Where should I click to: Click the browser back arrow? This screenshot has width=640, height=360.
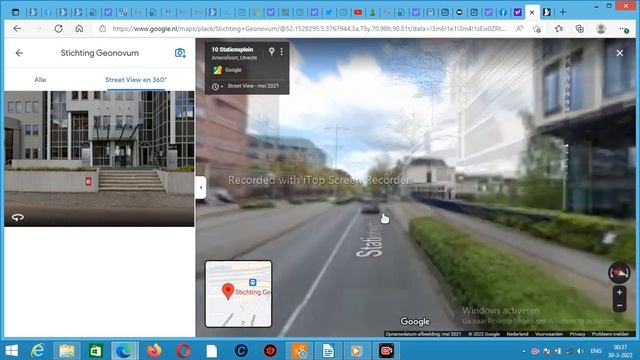(17, 29)
